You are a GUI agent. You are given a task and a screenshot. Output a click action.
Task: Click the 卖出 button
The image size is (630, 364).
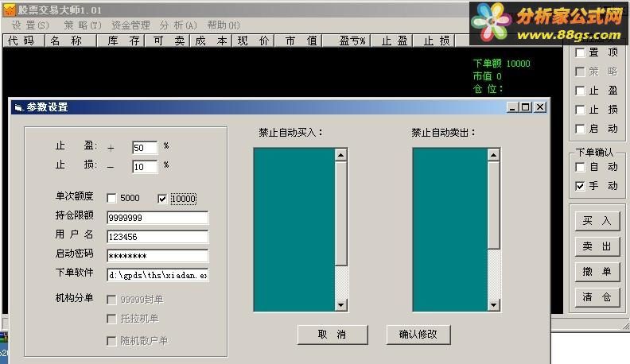click(597, 246)
